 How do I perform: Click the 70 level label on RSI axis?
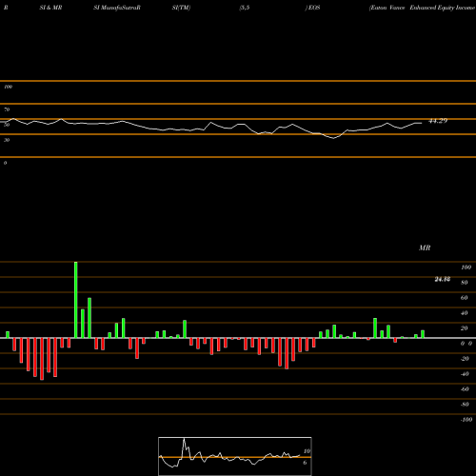7,109
